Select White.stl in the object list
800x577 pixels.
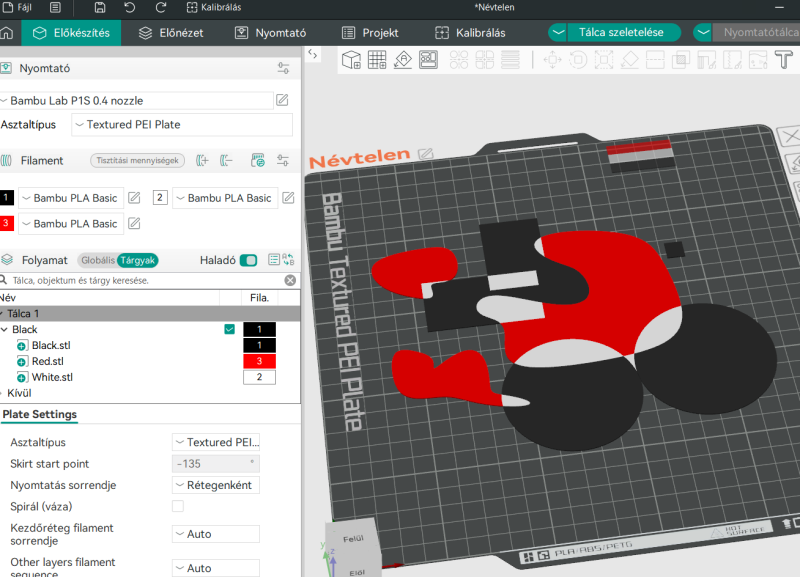click(x=52, y=377)
